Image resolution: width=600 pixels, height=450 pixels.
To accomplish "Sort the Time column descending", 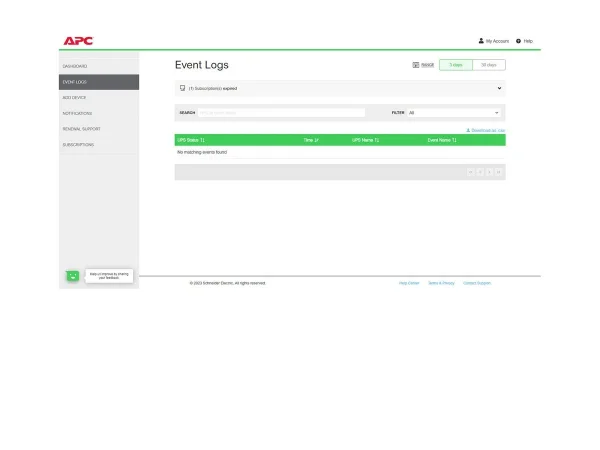I will tap(311, 141).
